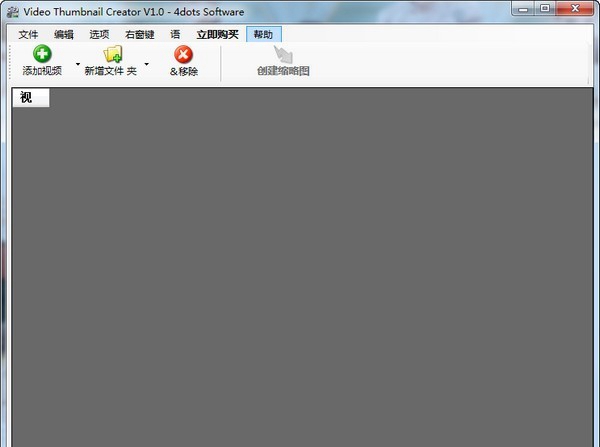Open the Buy Now (立即购买) menu
Screen dimensions: 600x447
(x=217, y=34)
